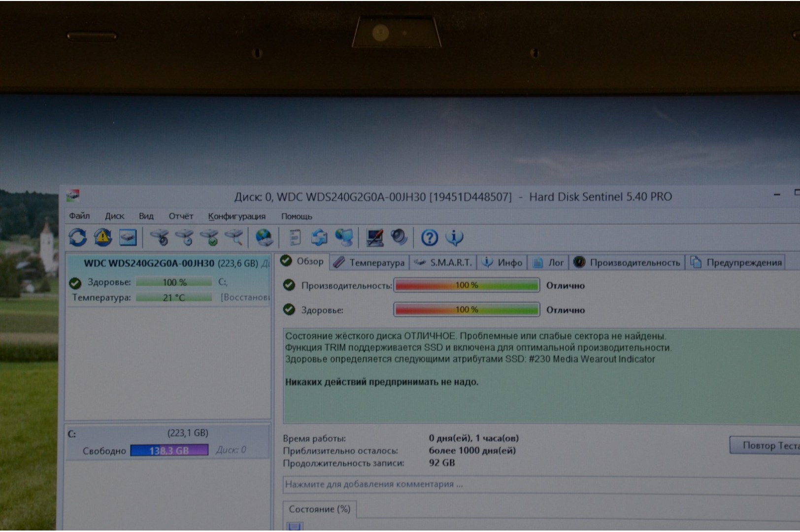
Task: Click the refresh icon with yellow warning triangle
Action: pos(103,237)
